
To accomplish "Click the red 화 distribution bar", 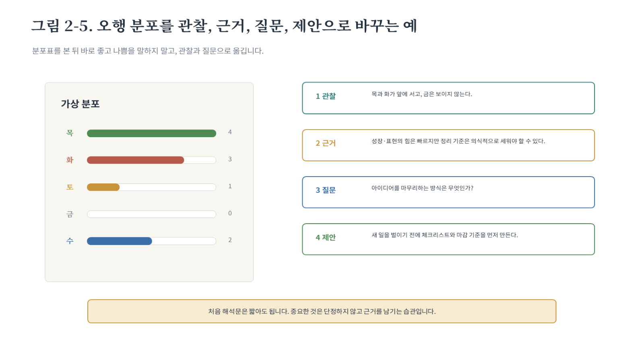I will tap(151, 160).
